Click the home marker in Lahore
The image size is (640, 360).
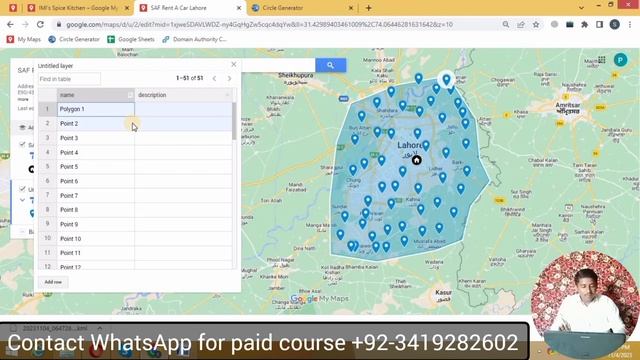416,160
